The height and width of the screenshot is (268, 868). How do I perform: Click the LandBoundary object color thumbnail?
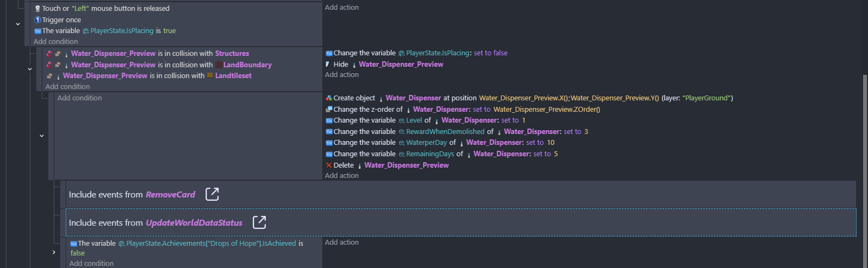pos(219,65)
